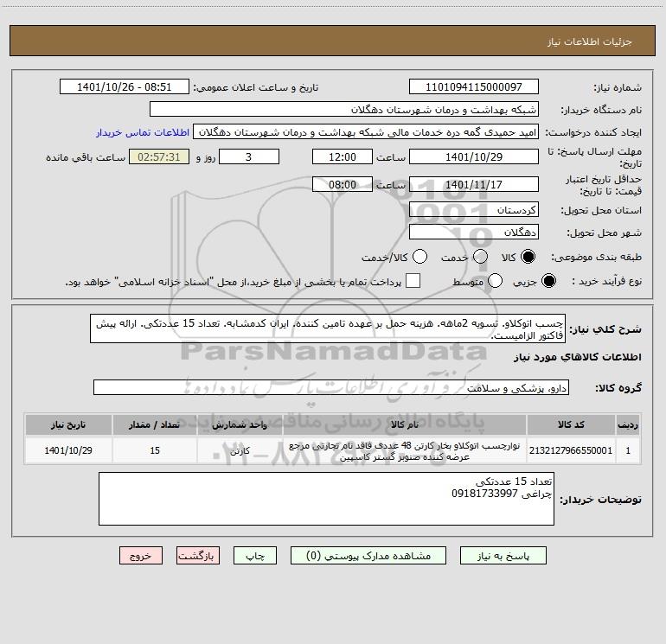Click the deadline hour field 12:00
The image size is (666, 644).
pyautogui.click(x=343, y=156)
